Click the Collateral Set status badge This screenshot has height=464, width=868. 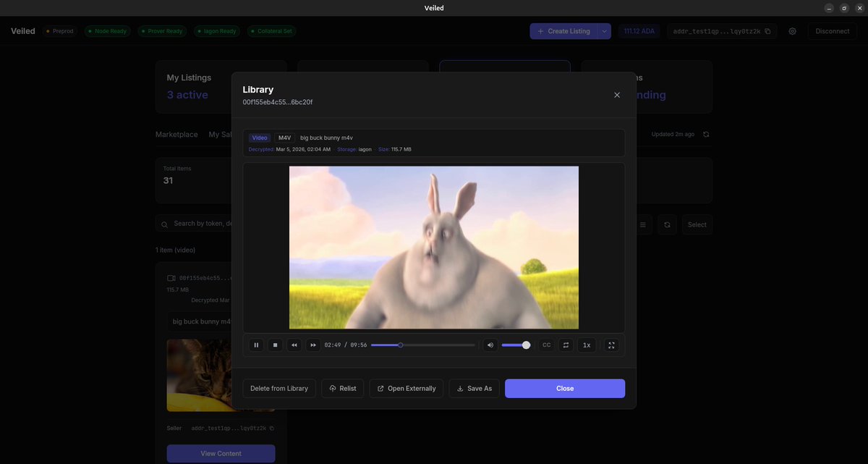point(272,31)
